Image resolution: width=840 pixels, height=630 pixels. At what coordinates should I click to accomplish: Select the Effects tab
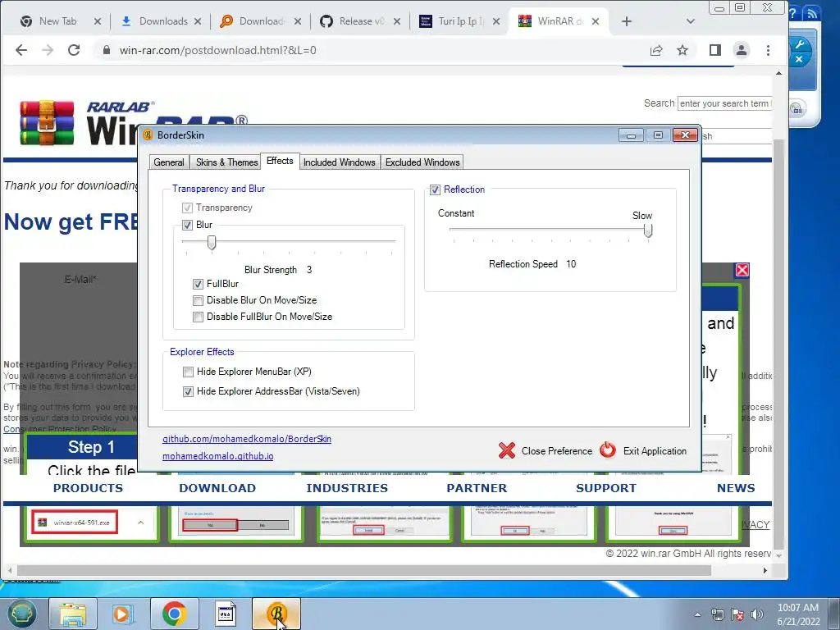(281, 161)
